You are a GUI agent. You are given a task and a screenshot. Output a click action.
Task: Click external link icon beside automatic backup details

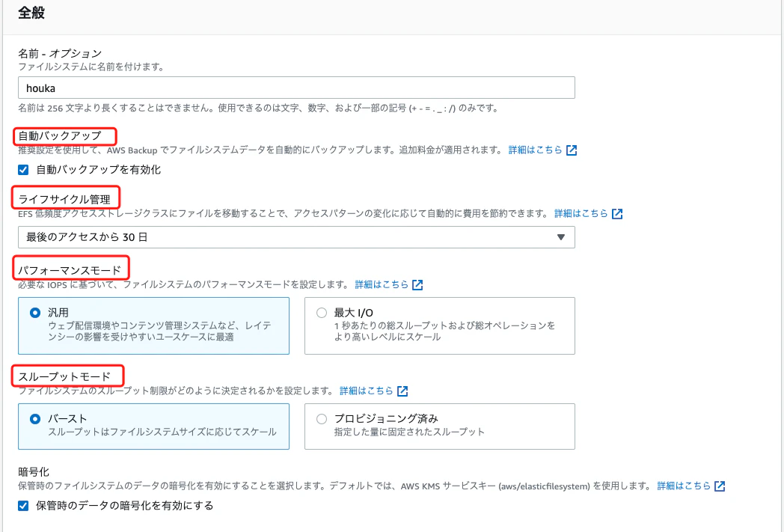(572, 150)
